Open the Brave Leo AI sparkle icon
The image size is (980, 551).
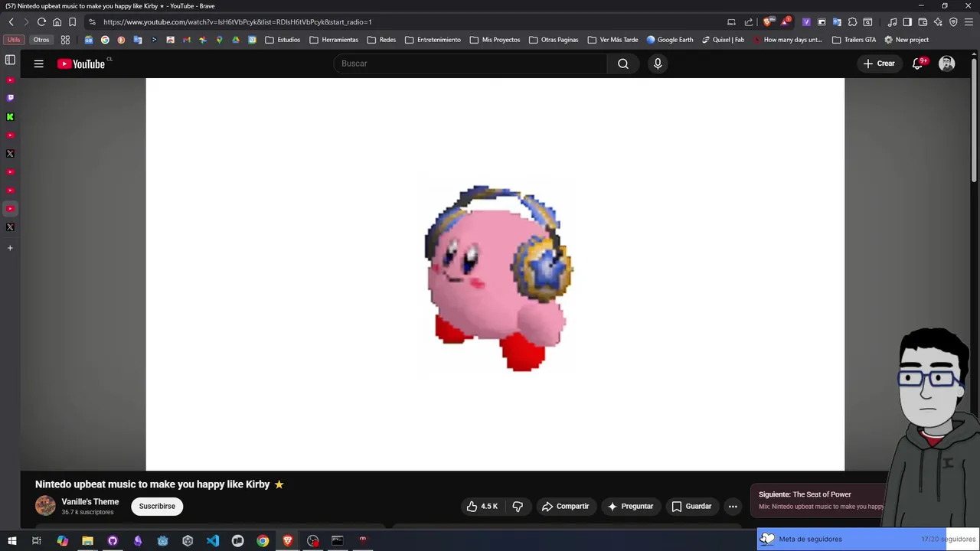(938, 22)
